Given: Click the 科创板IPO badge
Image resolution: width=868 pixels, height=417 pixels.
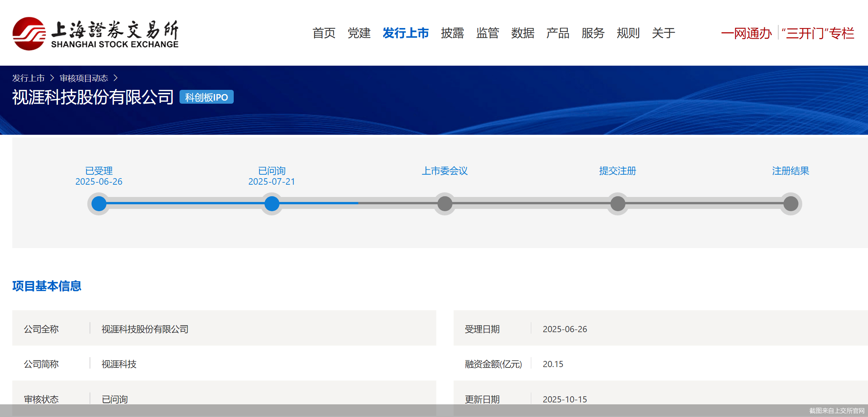Looking at the screenshot, I should tap(206, 97).
